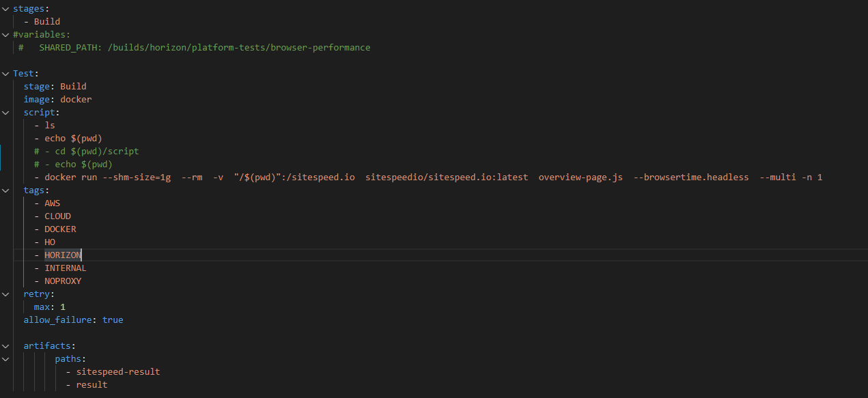Click the 'Test:' job name
This screenshot has height=398, width=868.
coord(26,74)
